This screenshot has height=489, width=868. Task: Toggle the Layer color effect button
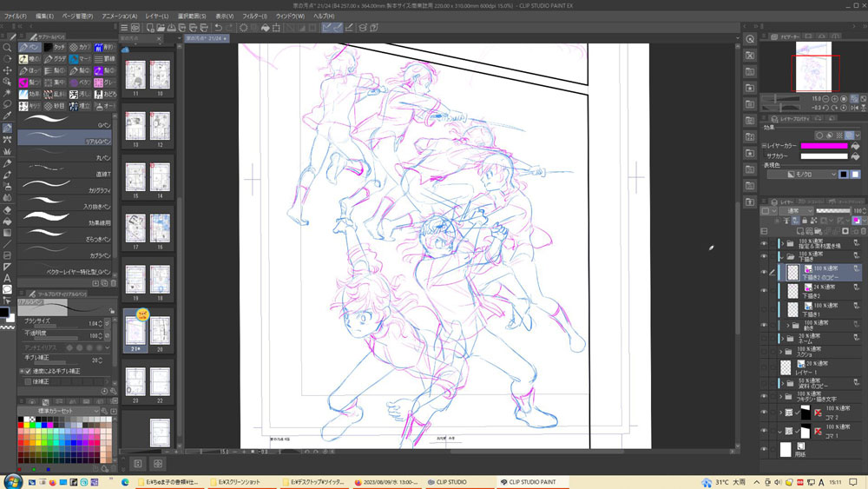tap(850, 135)
